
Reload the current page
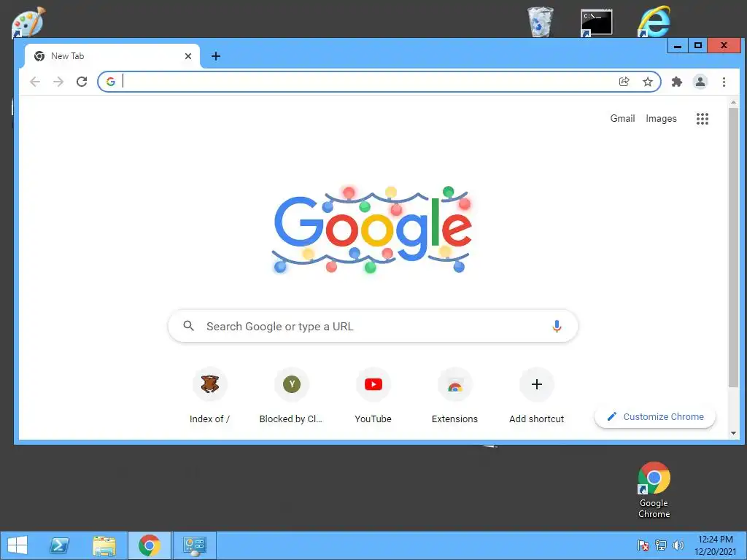click(82, 82)
